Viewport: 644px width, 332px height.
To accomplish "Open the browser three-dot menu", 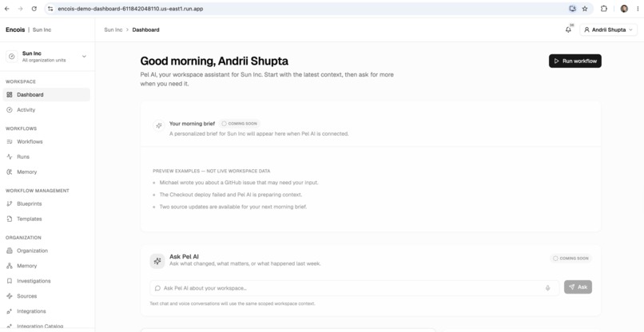I will click(x=638, y=9).
